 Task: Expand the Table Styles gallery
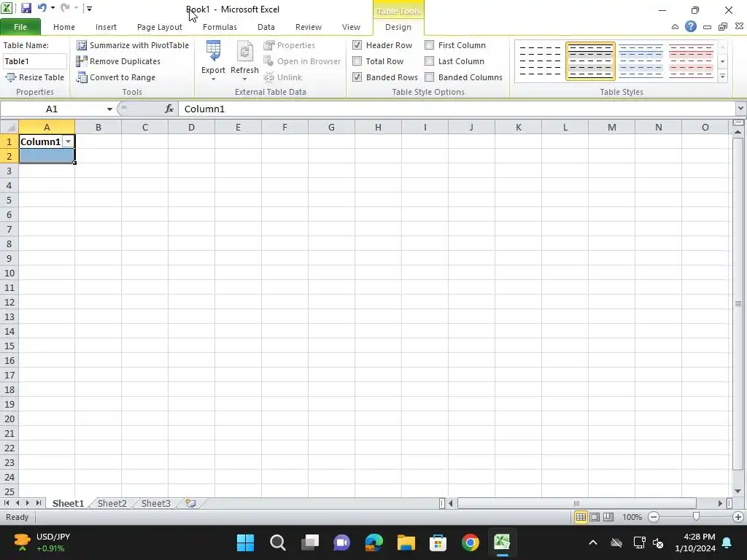[x=723, y=76]
